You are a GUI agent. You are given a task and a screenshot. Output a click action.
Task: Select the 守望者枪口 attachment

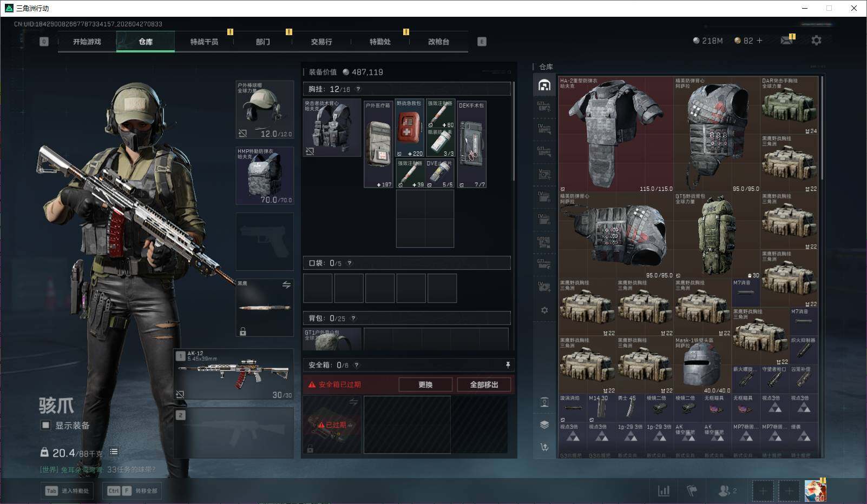click(774, 380)
